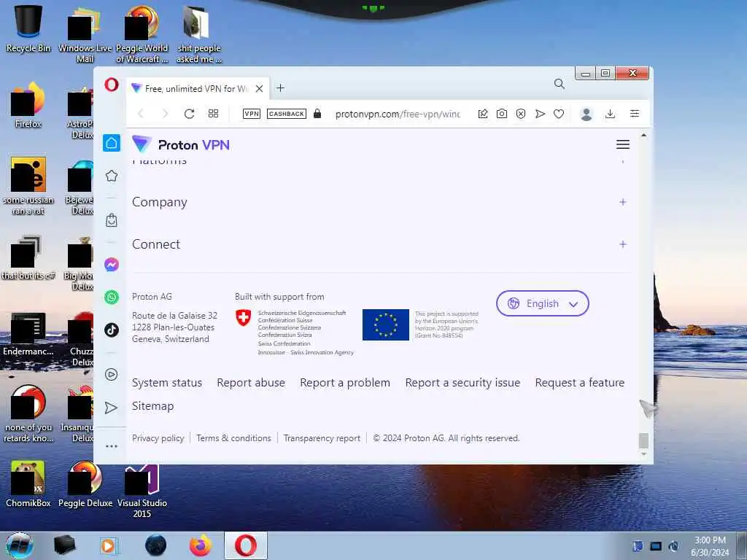Image resolution: width=747 pixels, height=560 pixels.
Task: Open TikTok in the sidebar
Action: (x=112, y=330)
